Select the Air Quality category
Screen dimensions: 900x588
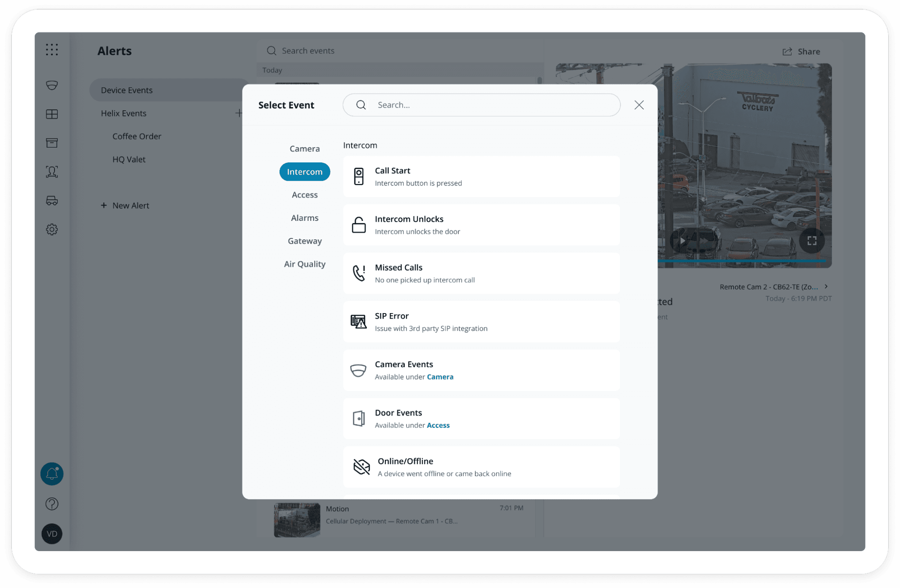304,264
